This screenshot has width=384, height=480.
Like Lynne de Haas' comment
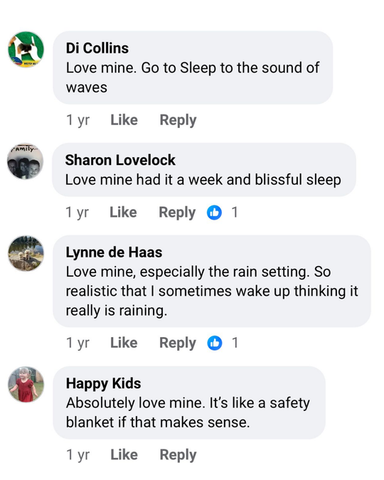tap(124, 343)
